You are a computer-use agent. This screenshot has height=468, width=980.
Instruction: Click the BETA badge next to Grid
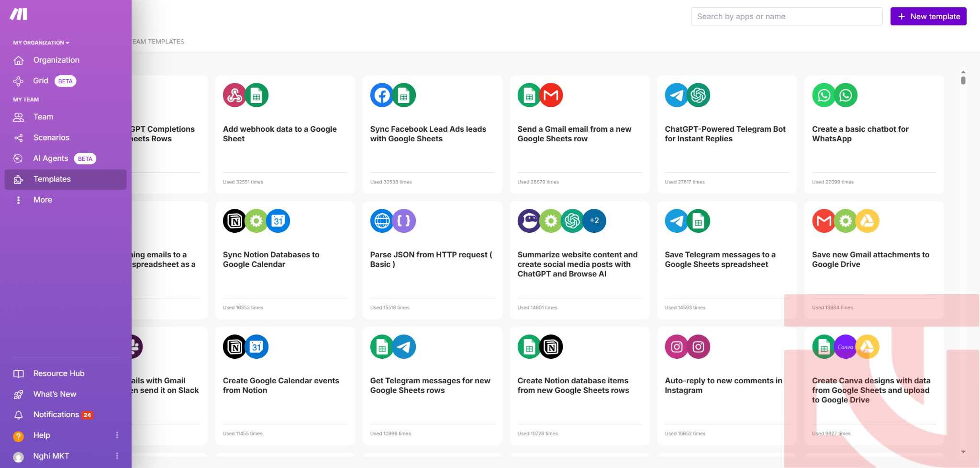pyautogui.click(x=66, y=81)
